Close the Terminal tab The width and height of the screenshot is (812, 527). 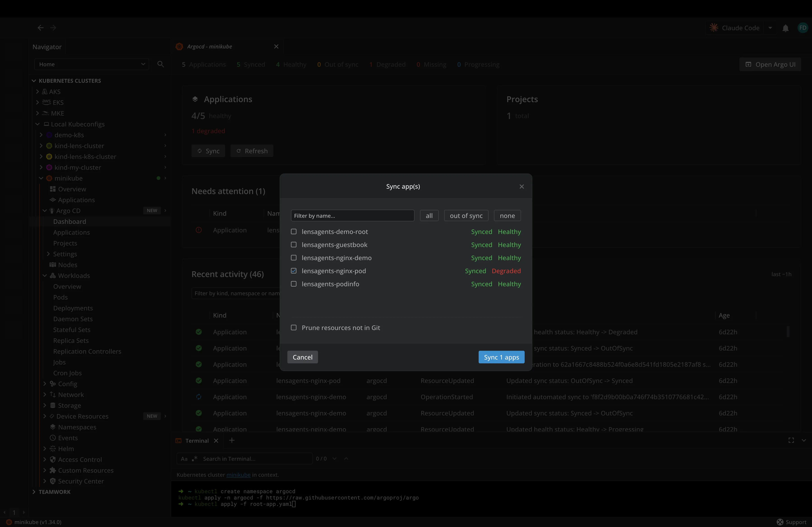(x=216, y=440)
